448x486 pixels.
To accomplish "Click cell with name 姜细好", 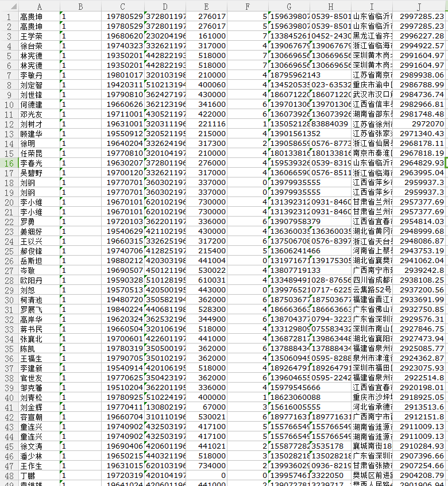I will 39,232.
